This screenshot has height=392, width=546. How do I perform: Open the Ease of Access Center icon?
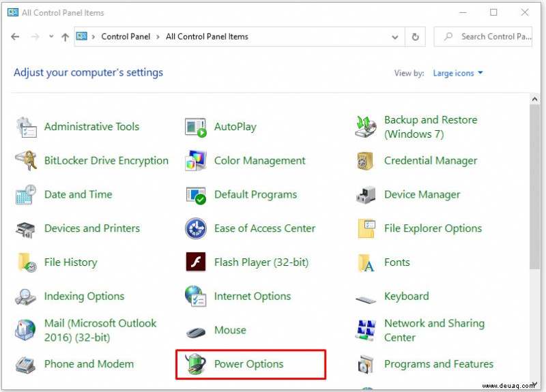(196, 228)
